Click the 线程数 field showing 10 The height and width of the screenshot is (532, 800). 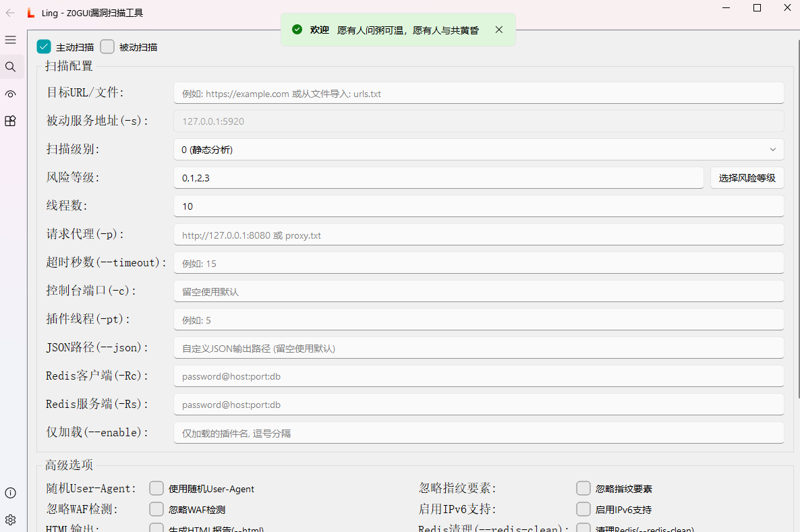[478, 206]
